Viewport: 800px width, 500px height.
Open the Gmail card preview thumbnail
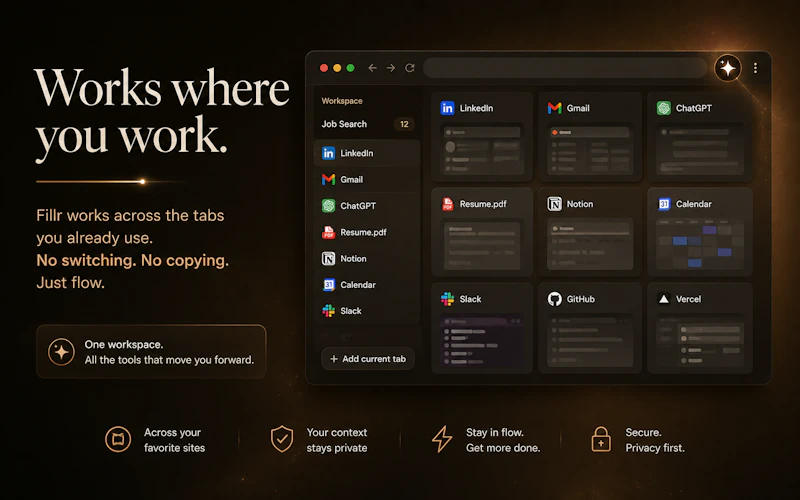point(590,150)
